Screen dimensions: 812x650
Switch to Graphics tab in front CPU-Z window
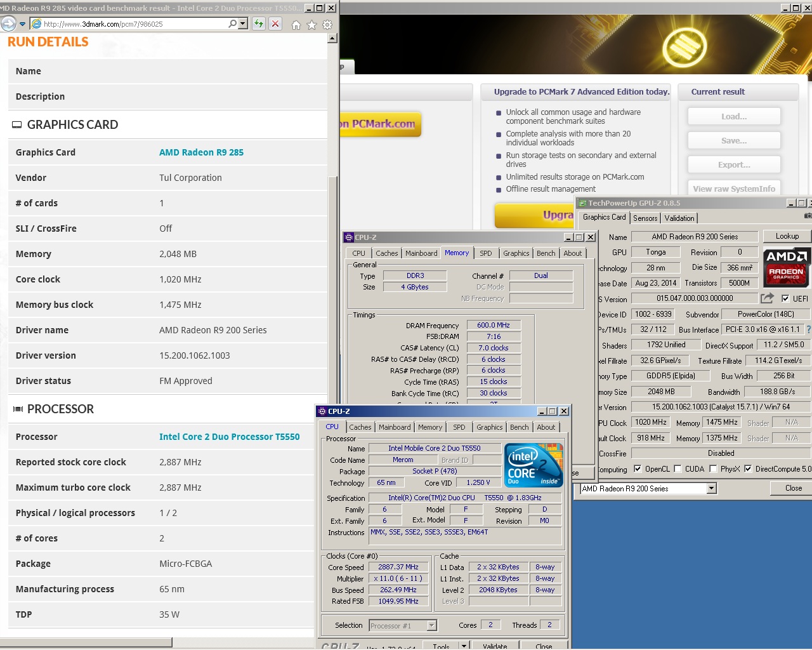(x=489, y=427)
